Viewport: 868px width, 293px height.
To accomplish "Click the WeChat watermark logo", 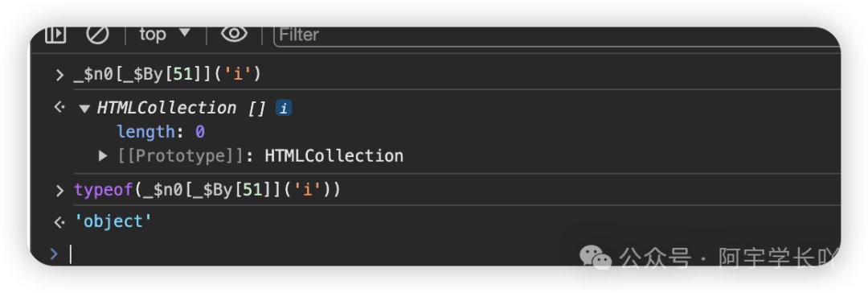I will pos(595,258).
